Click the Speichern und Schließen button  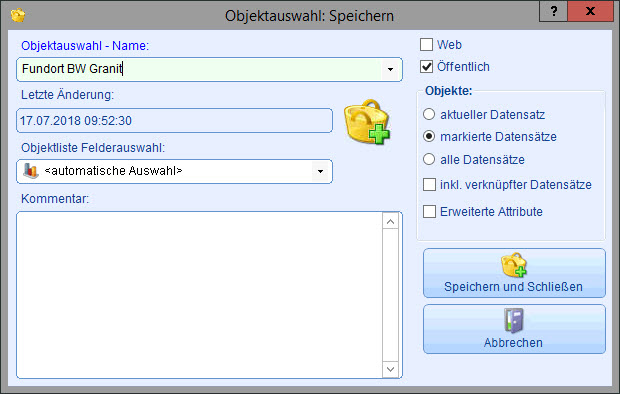pos(514,273)
